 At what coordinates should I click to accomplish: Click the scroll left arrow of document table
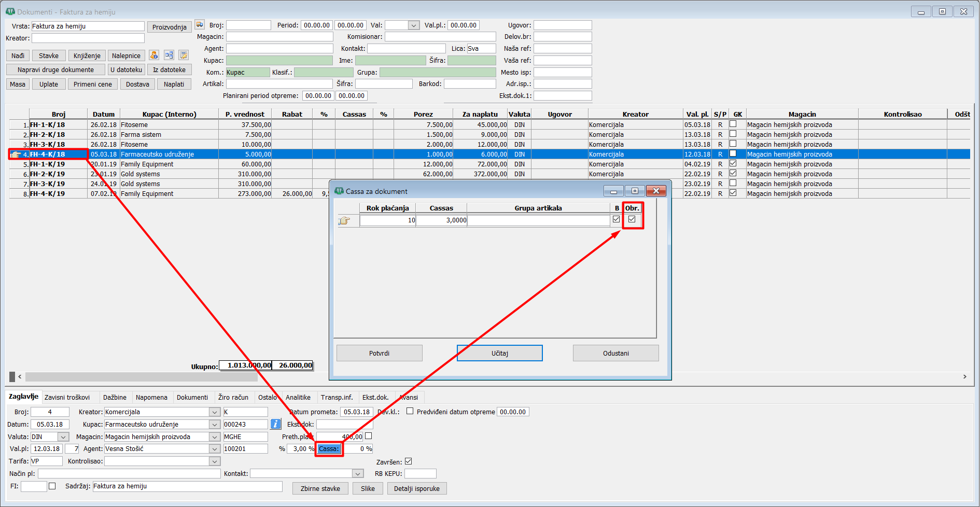coord(20,377)
